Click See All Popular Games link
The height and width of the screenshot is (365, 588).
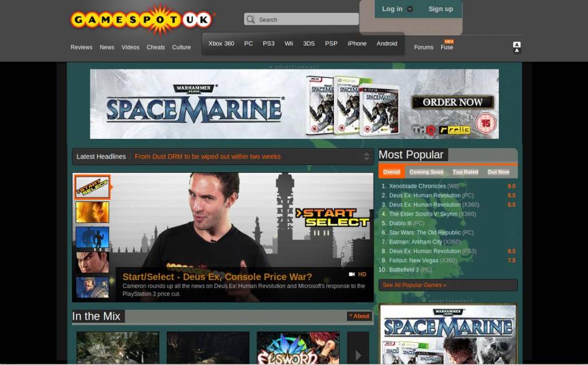click(415, 285)
